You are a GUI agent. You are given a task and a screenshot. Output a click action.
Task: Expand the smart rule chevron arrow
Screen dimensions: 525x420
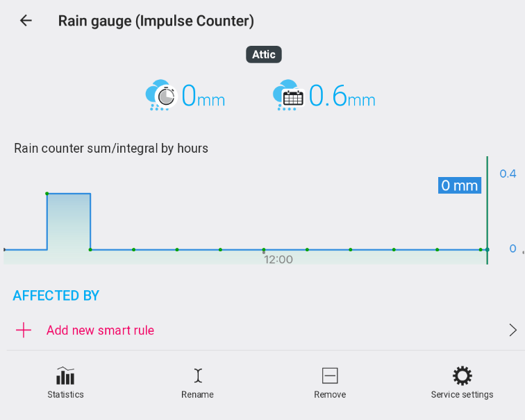pos(512,330)
